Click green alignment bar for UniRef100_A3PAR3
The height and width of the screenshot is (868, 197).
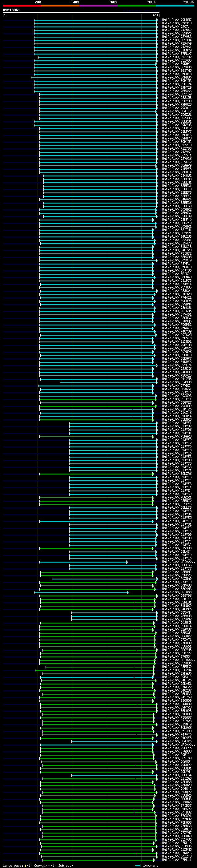(97, 437)
